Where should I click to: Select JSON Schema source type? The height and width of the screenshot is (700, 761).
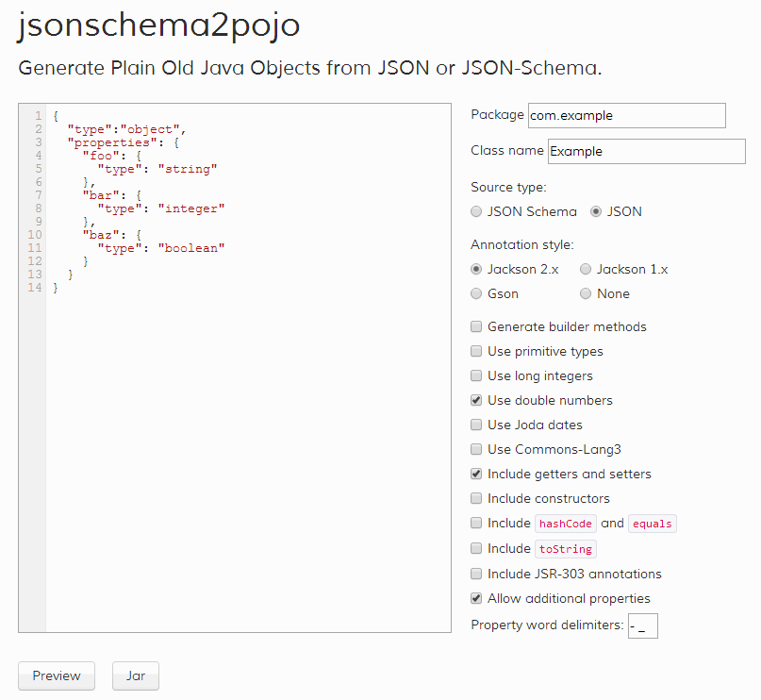pyautogui.click(x=477, y=211)
